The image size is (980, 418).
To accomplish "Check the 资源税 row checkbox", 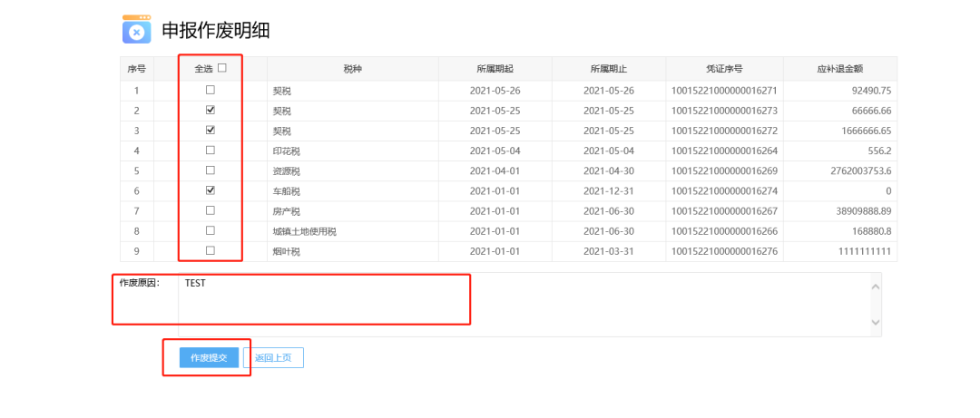I will 211,170.
